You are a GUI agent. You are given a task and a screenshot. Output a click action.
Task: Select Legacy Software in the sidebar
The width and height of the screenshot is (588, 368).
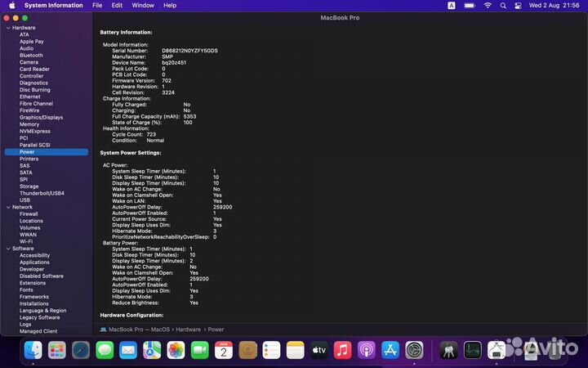coord(40,317)
